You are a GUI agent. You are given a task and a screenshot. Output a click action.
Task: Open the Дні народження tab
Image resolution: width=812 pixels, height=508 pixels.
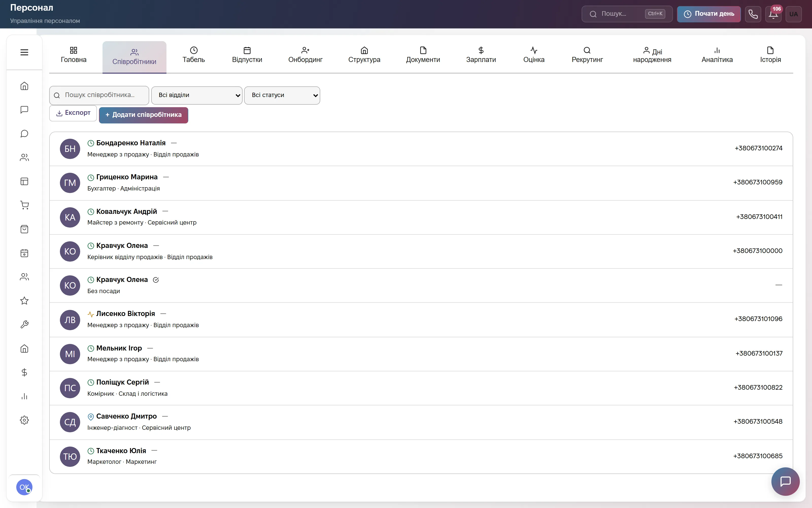pyautogui.click(x=652, y=55)
